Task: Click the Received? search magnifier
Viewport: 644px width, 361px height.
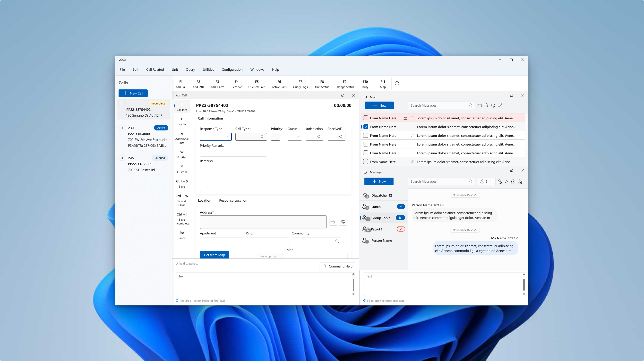Action: (x=341, y=137)
